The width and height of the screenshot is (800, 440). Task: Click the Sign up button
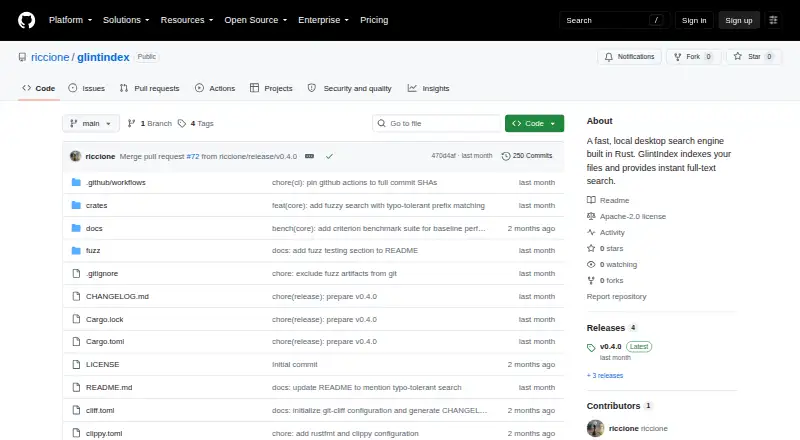739,20
